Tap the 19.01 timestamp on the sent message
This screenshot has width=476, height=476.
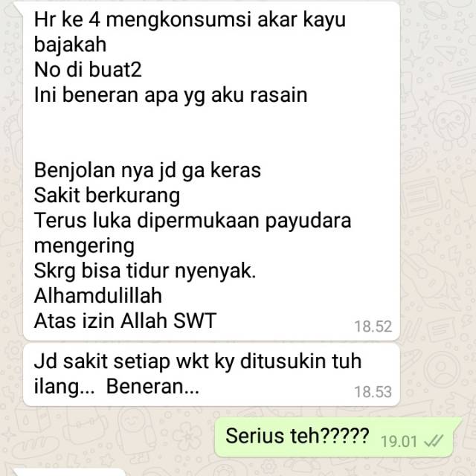pos(399,441)
